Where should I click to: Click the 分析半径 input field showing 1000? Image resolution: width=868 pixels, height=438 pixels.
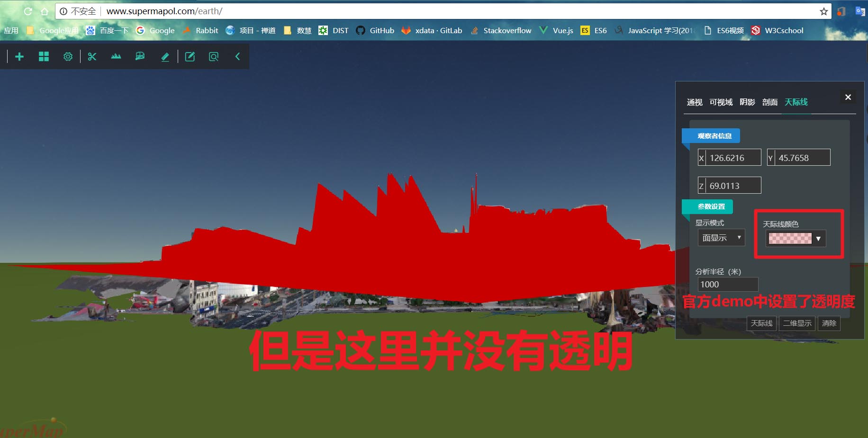pos(728,285)
